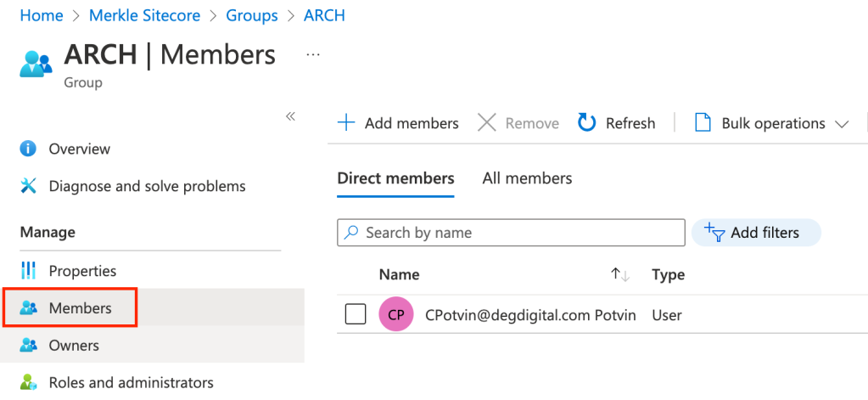Click the disabled Remove button

pyautogui.click(x=518, y=122)
